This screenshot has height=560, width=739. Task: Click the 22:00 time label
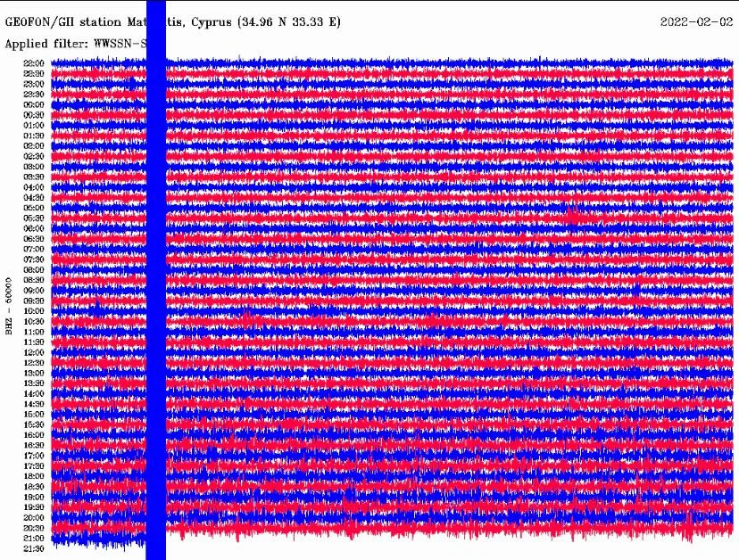click(x=34, y=63)
